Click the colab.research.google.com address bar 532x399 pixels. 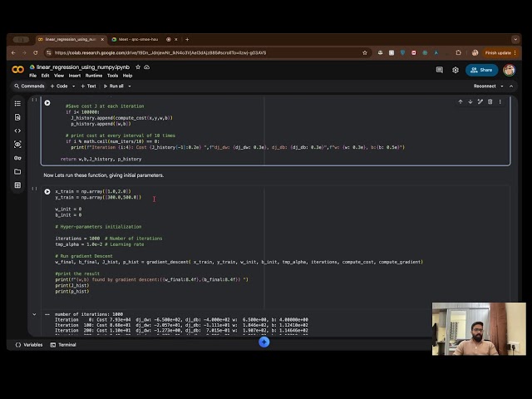coord(207,53)
